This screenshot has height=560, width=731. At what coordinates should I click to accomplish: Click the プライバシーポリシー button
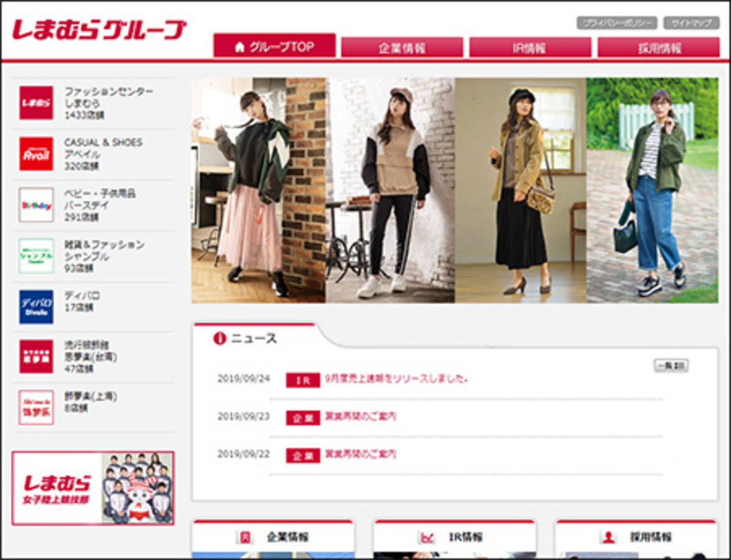pyautogui.click(x=616, y=23)
